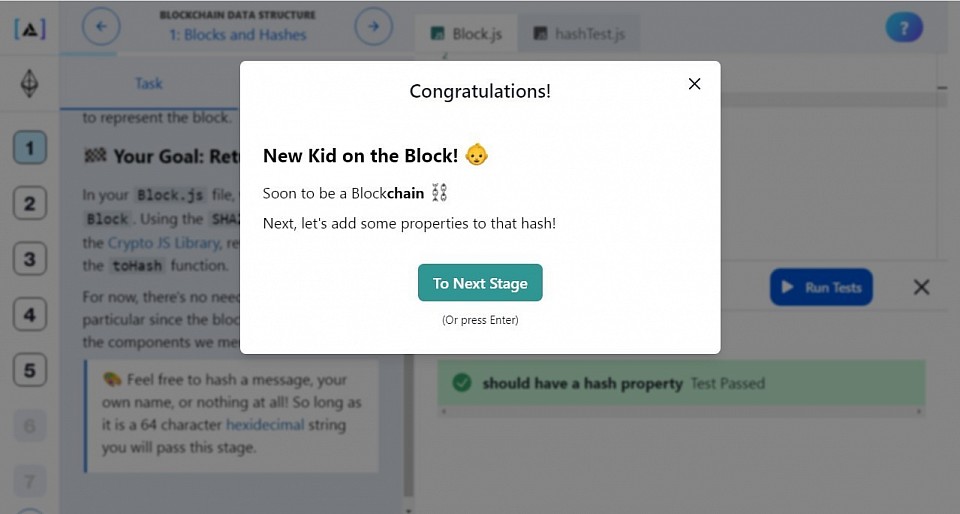The width and height of the screenshot is (960, 514).
Task: Click the green test passed checkmark
Action: 462,383
